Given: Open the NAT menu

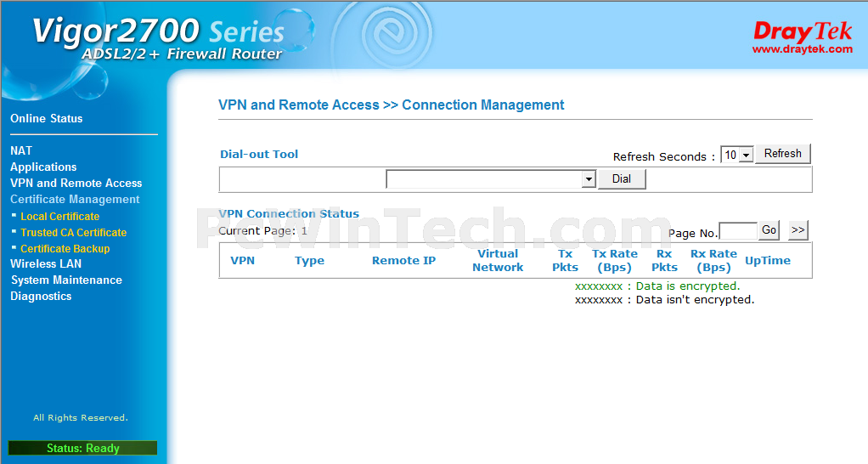Looking at the screenshot, I should [21, 150].
